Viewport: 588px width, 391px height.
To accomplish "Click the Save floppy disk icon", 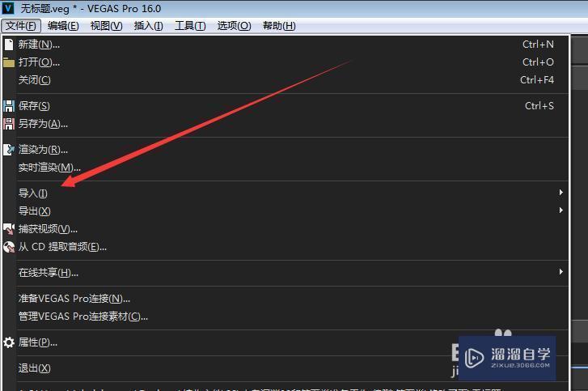I will click(9, 106).
